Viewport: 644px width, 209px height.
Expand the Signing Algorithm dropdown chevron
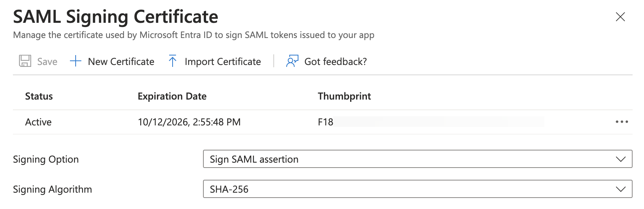(x=620, y=189)
